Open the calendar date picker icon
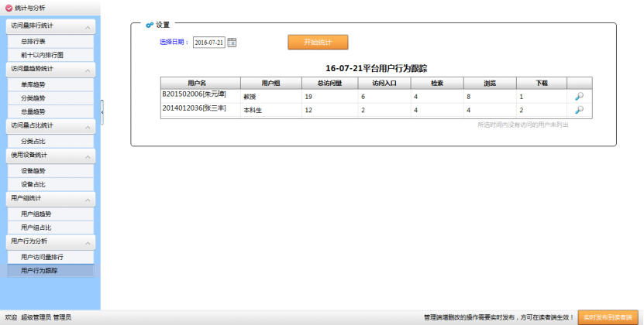This screenshot has width=644, height=325. (x=232, y=43)
